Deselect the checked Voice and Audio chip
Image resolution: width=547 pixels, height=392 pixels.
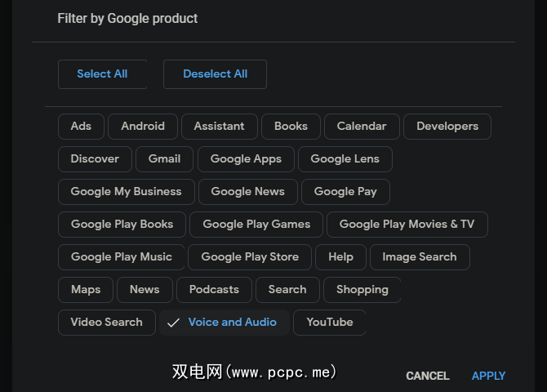click(x=225, y=323)
